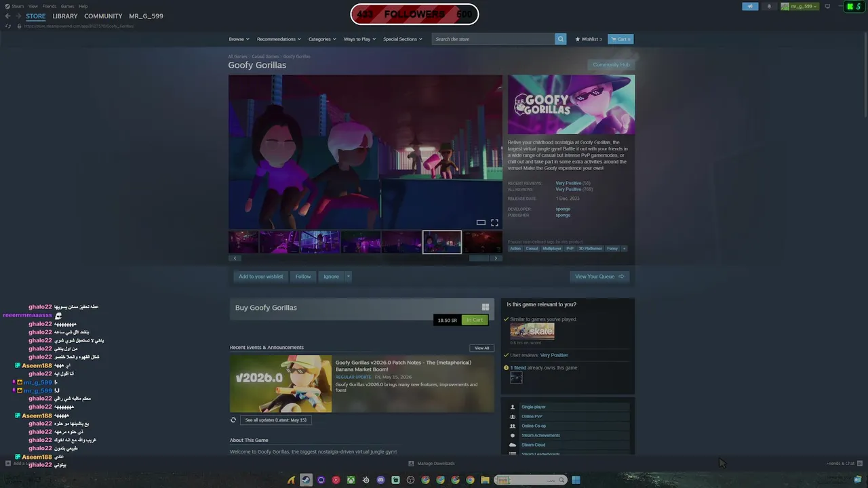The height and width of the screenshot is (488, 868).
Task: Click the Ignore button
Action: click(331, 277)
